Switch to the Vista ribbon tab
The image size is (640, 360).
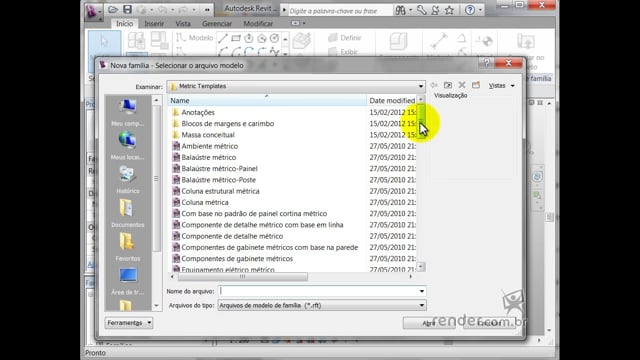[x=183, y=24]
